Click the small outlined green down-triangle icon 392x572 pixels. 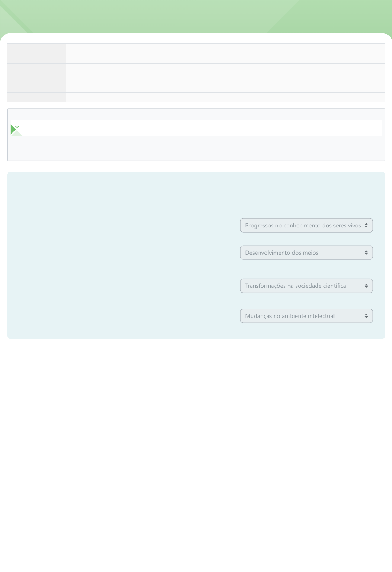[x=17, y=127]
